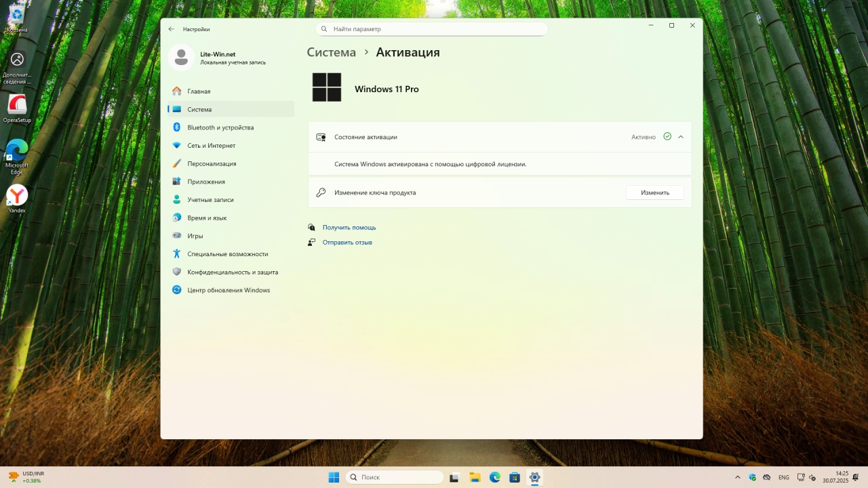This screenshot has height=488, width=868.
Task: Click the digital license activation message
Action: [431, 164]
